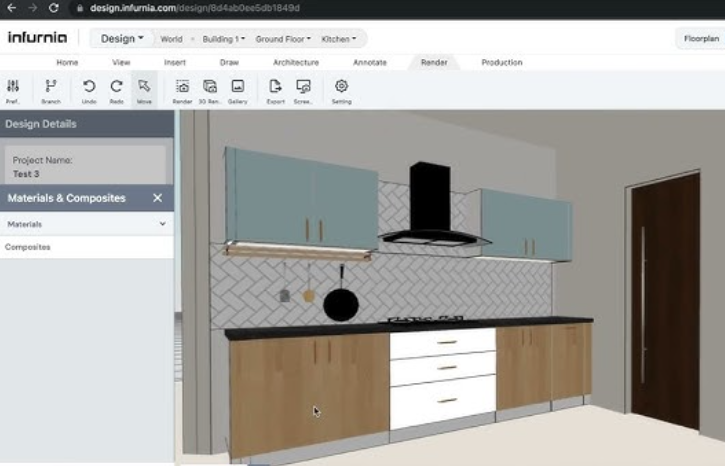Take a Screenshot with the toolbar tool
The height and width of the screenshot is (466, 725).
303,91
